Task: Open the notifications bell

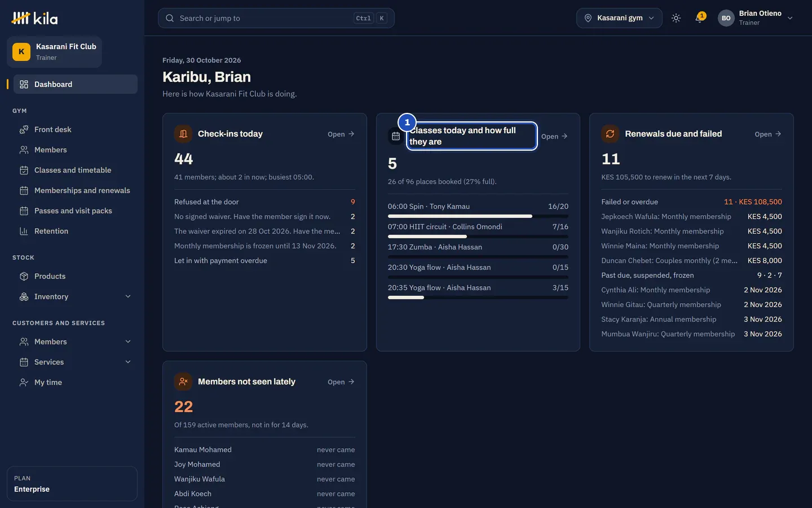Action: point(700,18)
